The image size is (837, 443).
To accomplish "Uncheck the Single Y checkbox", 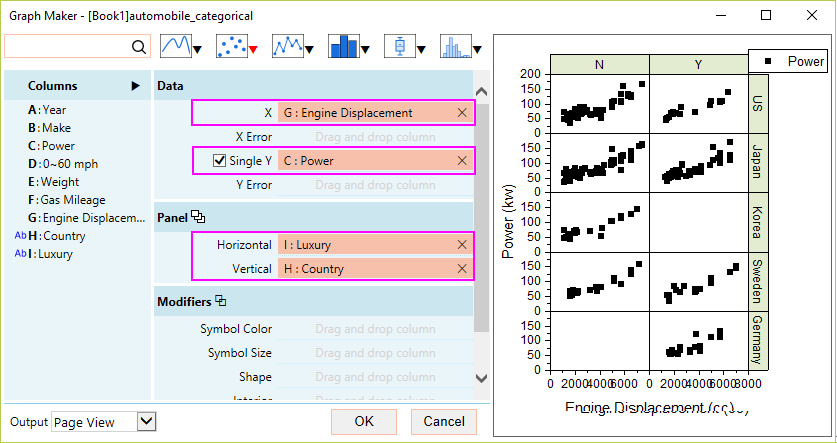I will pos(219,160).
